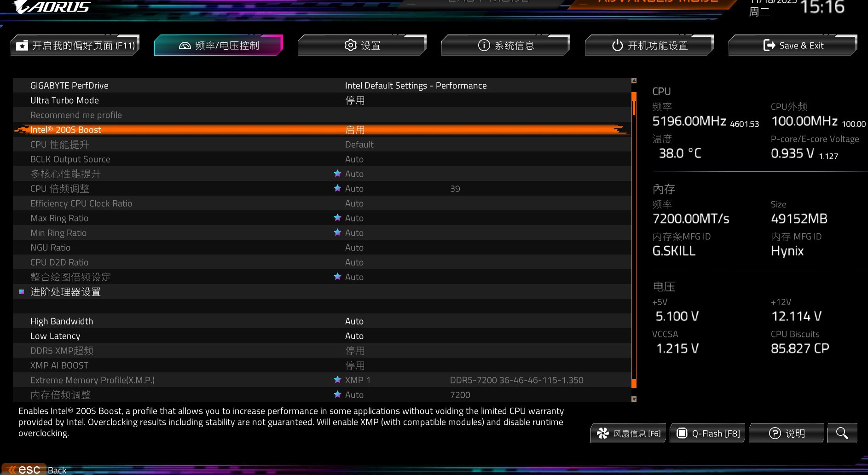
Task: Click the search magnifier icon
Action: click(x=842, y=433)
